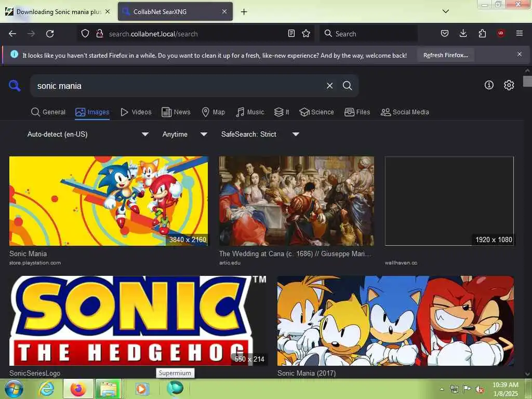Switch to Music category
Image resolution: width=532 pixels, height=399 pixels.
pyautogui.click(x=250, y=112)
